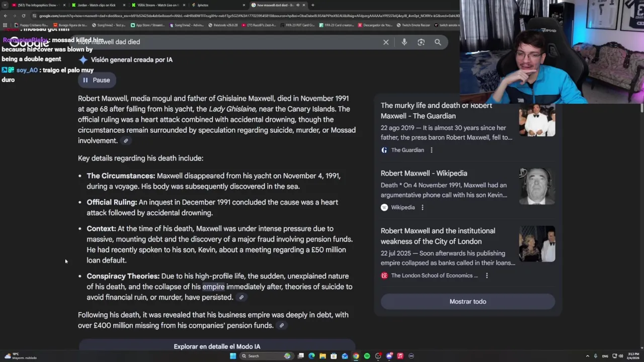Open London School of Economics article thumbnail
This screenshot has width=644, height=362.
click(x=537, y=244)
